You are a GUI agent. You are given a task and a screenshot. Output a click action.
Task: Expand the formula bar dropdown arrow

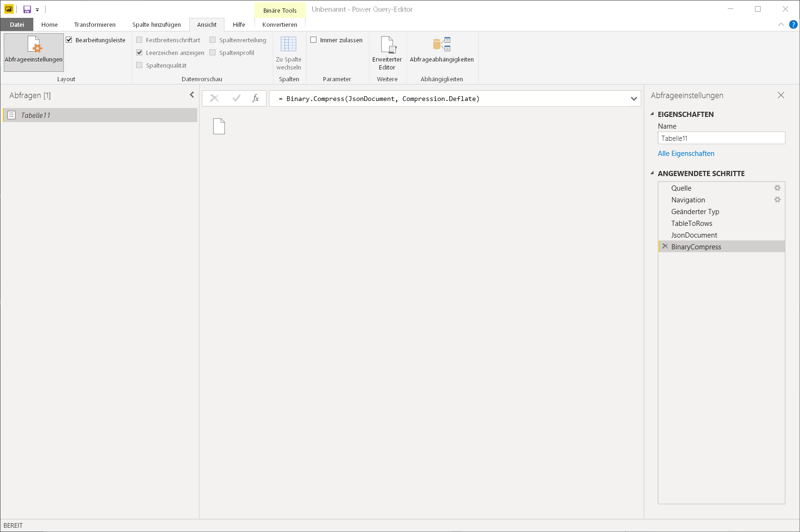pos(633,99)
